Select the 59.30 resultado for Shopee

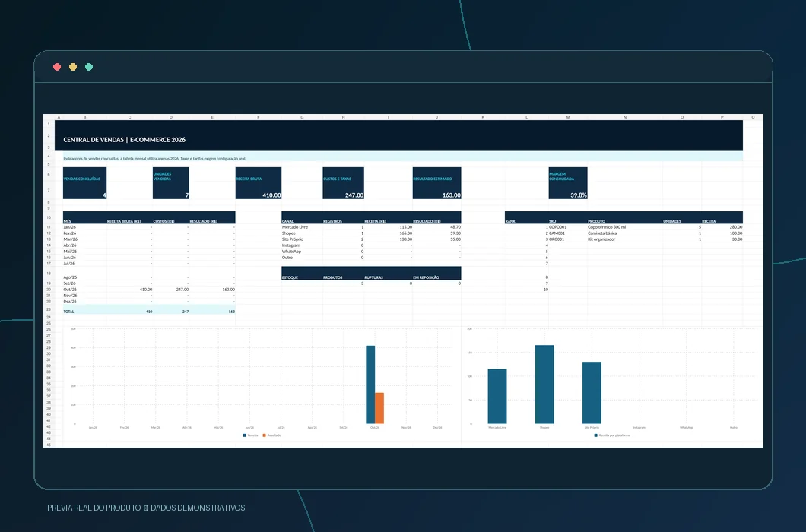tap(455, 233)
